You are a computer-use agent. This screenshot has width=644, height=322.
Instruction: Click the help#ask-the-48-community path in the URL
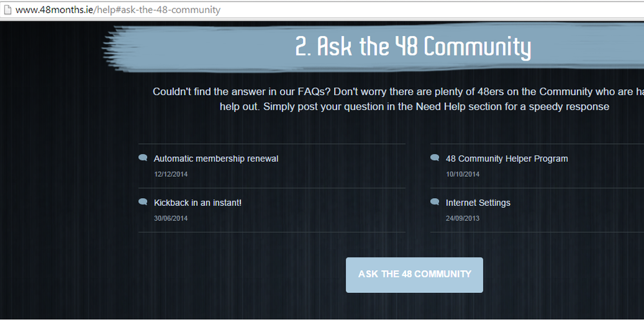point(159,10)
